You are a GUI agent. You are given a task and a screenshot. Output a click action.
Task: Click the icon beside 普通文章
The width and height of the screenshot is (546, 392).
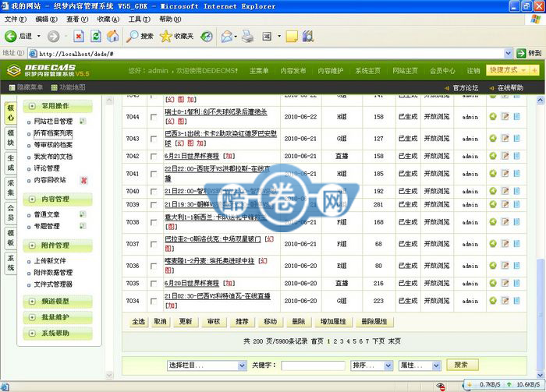pos(83,214)
